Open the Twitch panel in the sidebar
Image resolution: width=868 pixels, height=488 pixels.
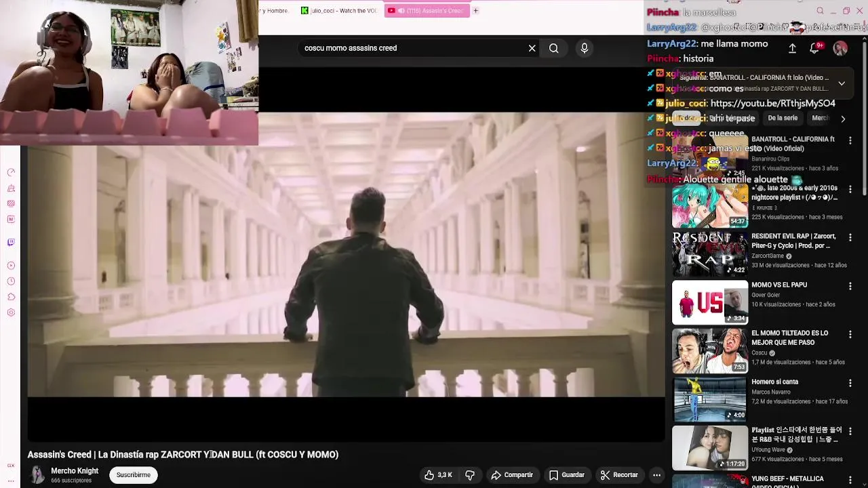tap(11, 242)
